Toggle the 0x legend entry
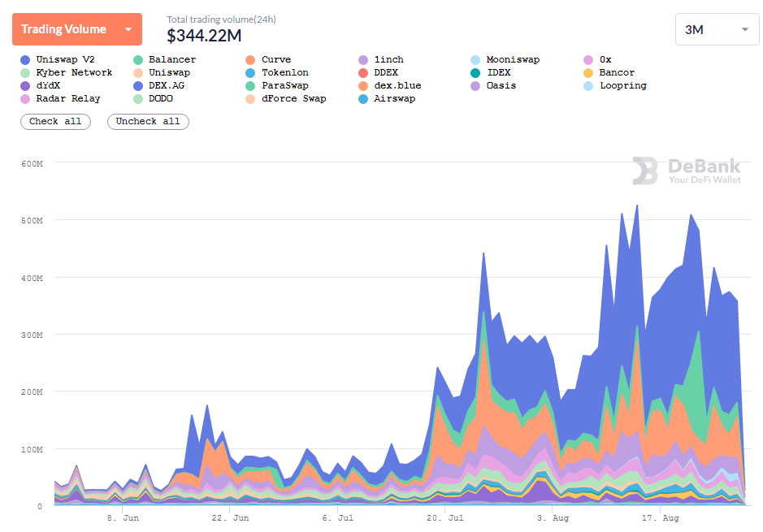 pos(597,60)
